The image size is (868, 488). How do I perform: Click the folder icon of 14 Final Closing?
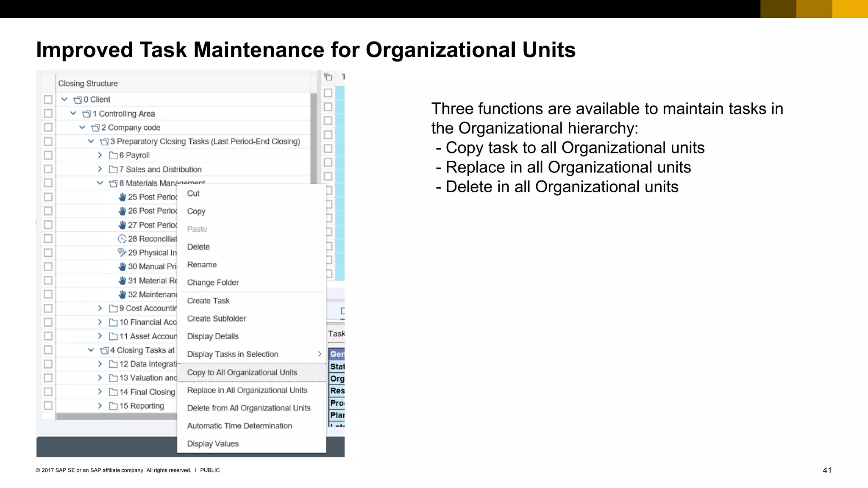113,392
